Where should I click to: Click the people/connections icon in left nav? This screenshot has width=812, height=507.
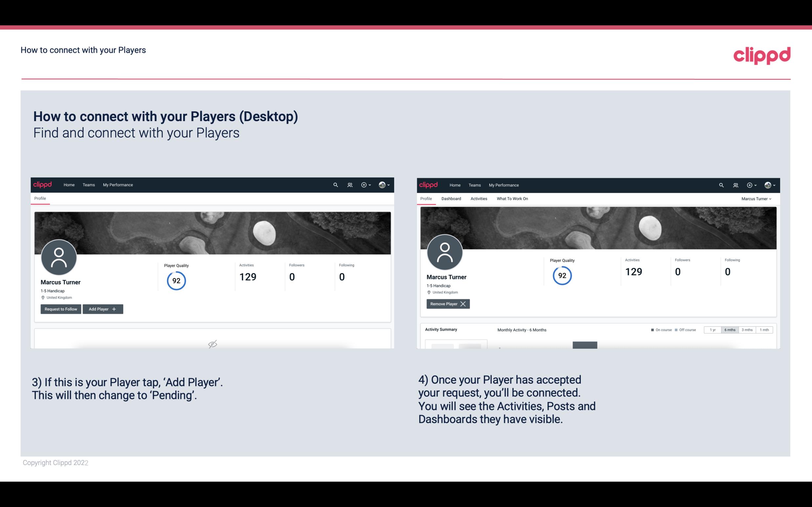tap(350, 184)
